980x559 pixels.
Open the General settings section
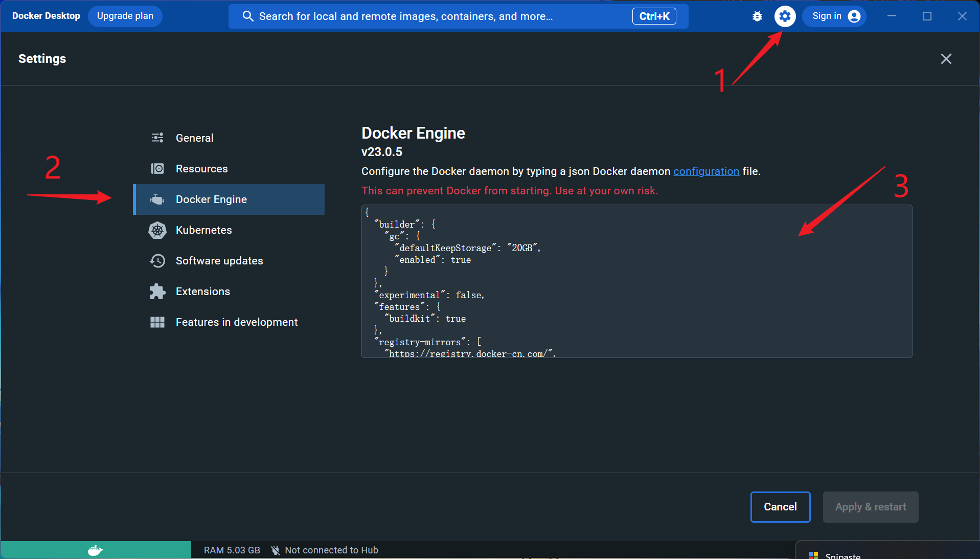point(229,138)
